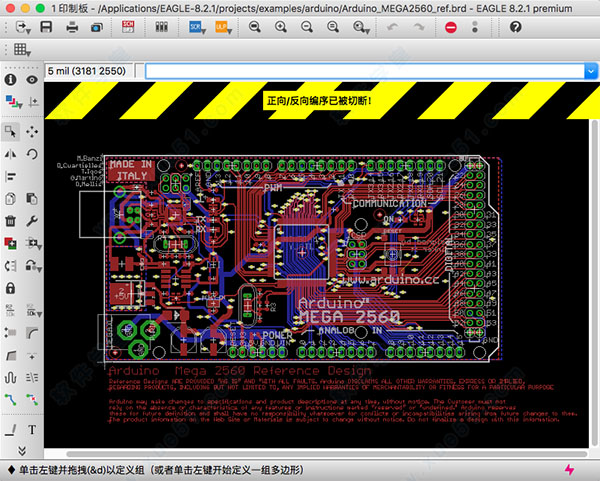Select the Text tool
600x481 pixels.
[32, 430]
